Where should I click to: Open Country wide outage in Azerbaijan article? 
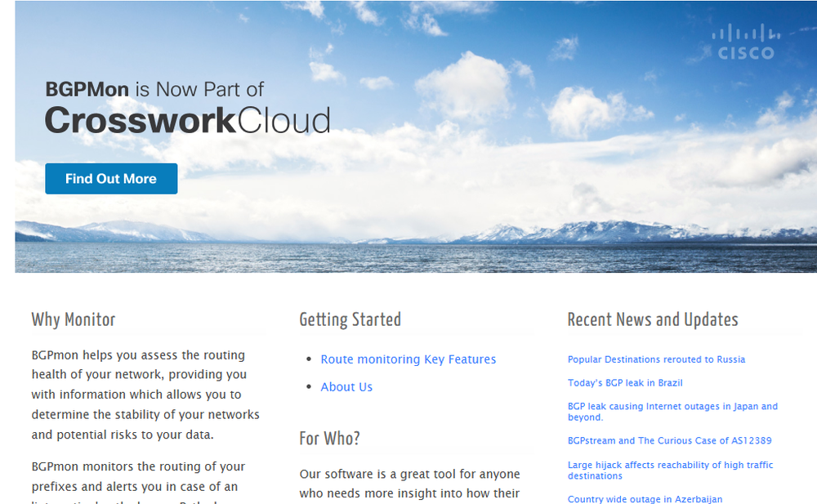(x=645, y=499)
